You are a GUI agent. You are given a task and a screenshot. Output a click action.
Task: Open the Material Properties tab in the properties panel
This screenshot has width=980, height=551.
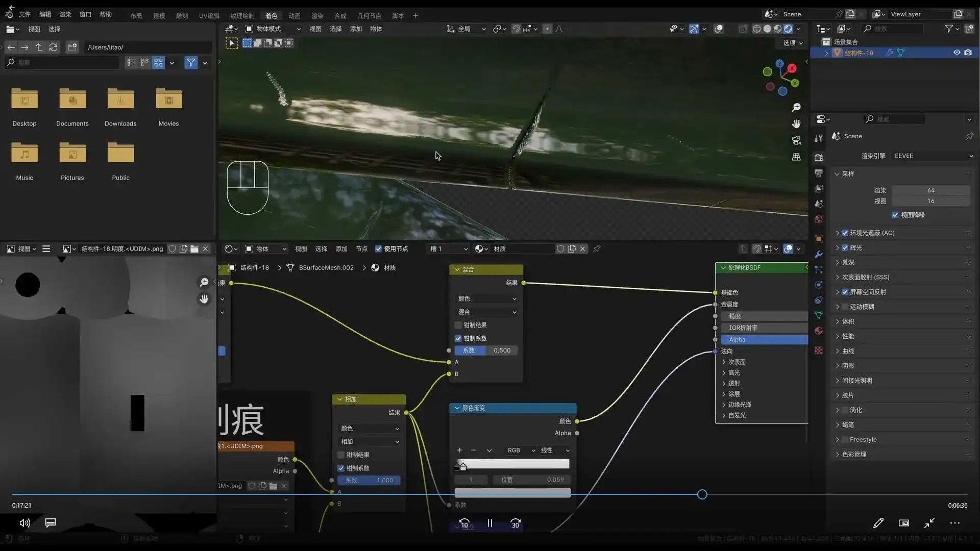click(x=819, y=330)
